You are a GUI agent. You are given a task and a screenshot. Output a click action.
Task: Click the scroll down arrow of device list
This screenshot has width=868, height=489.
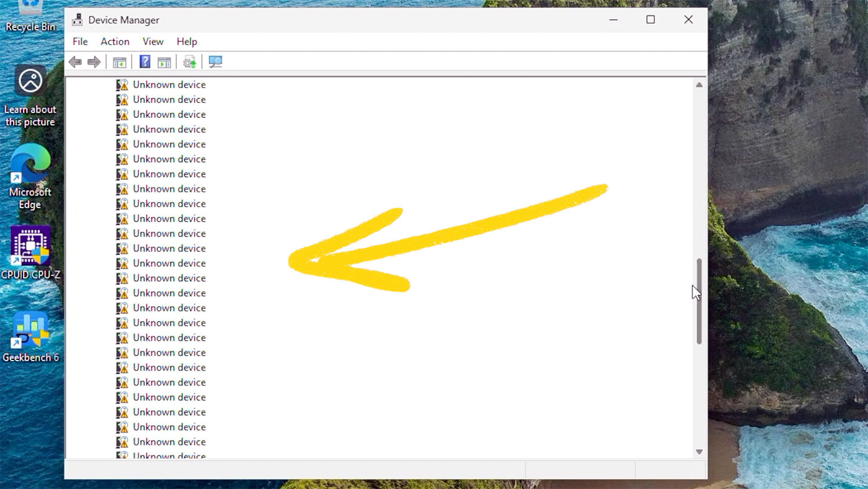click(x=699, y=452)
